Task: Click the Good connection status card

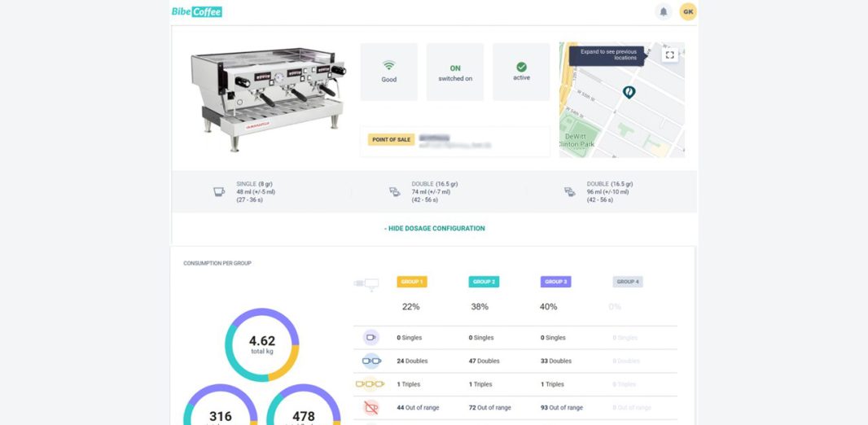Action: point(389,72)
